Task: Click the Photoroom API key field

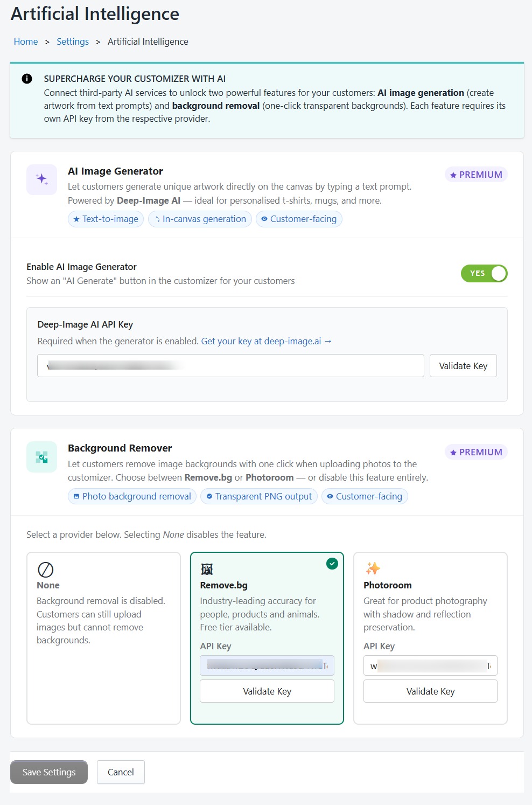Action: [x=430, y=665]
